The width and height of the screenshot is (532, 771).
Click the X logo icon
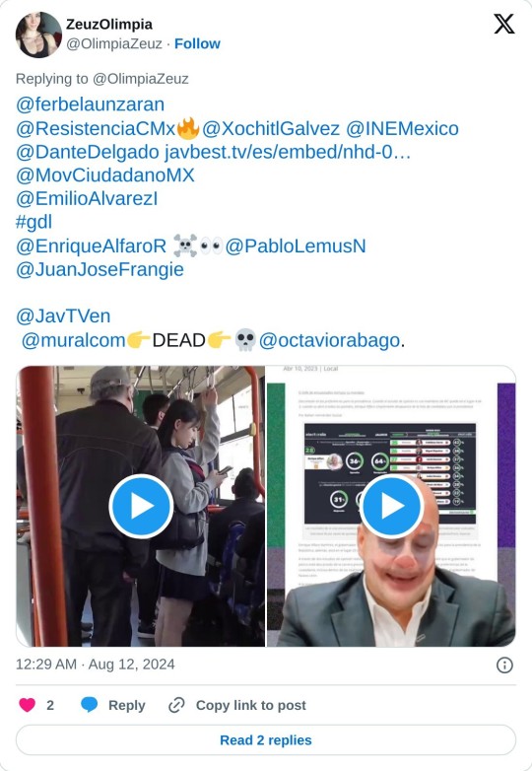[504, 24]
